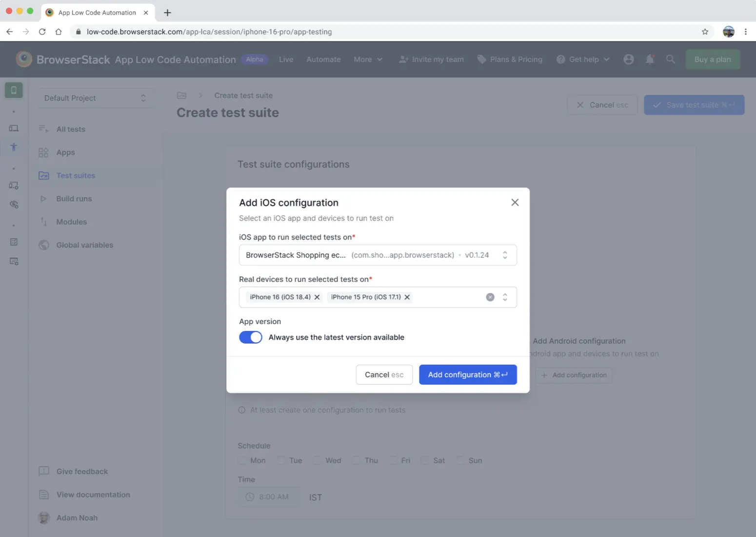Remove iPhone 16 (iOS 18.4) device chip
The image size is (756, 537).
coord(317,297)
